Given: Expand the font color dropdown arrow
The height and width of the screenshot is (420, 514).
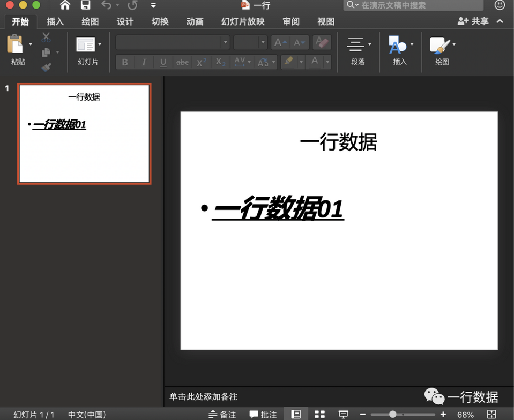Looking at the screenshot, I should [327, 62].
